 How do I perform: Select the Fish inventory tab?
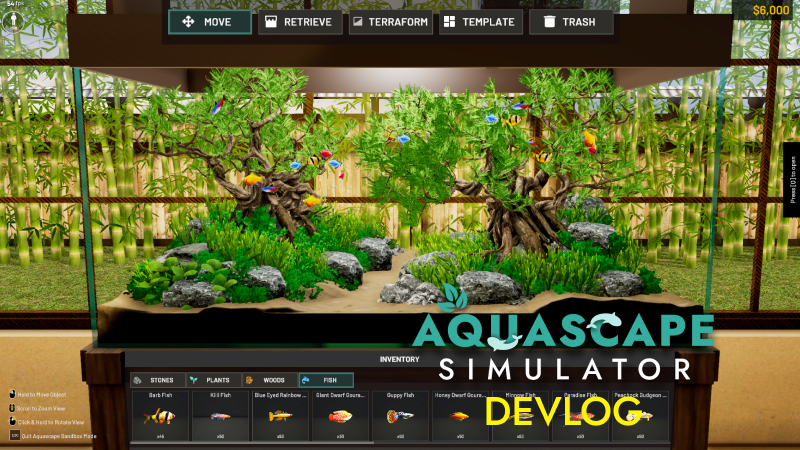(326, 380)
